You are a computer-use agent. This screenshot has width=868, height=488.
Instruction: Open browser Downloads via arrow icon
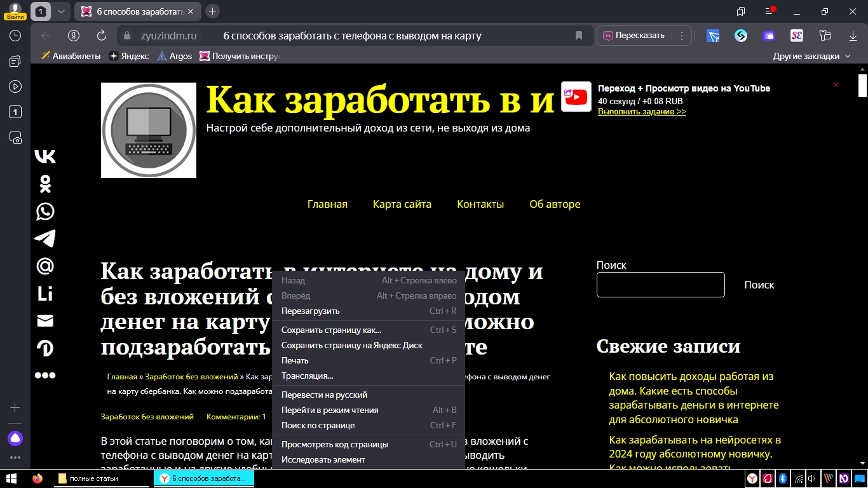point(851,36)
